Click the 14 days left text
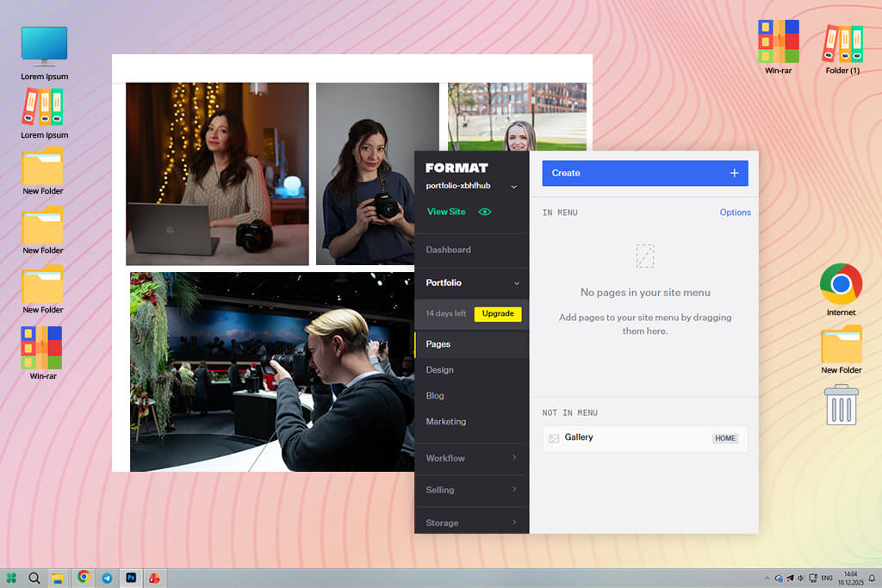882x588 pixels. pyautogui.click(x=446, y=313)
